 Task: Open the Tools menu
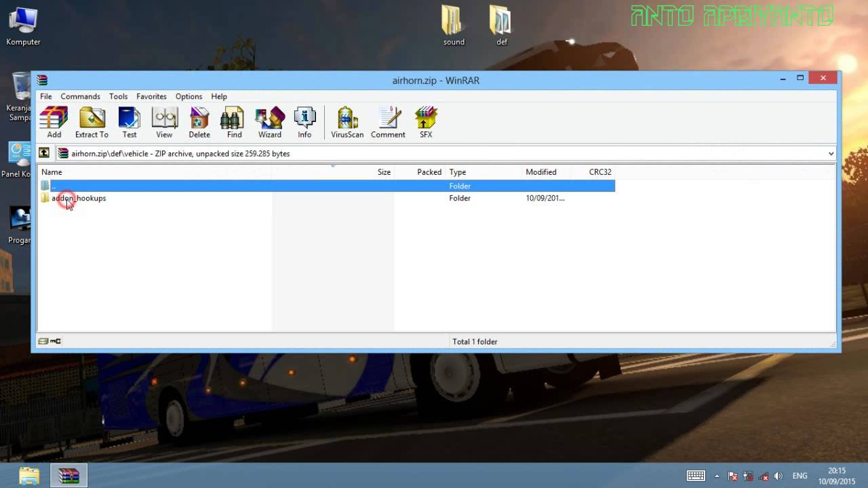118,96
